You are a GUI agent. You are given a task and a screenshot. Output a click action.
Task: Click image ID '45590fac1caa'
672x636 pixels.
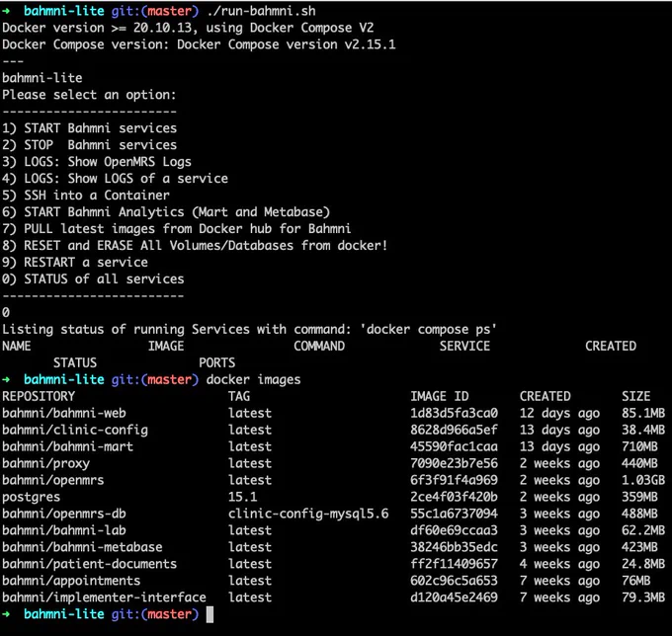tap(455, 446)
